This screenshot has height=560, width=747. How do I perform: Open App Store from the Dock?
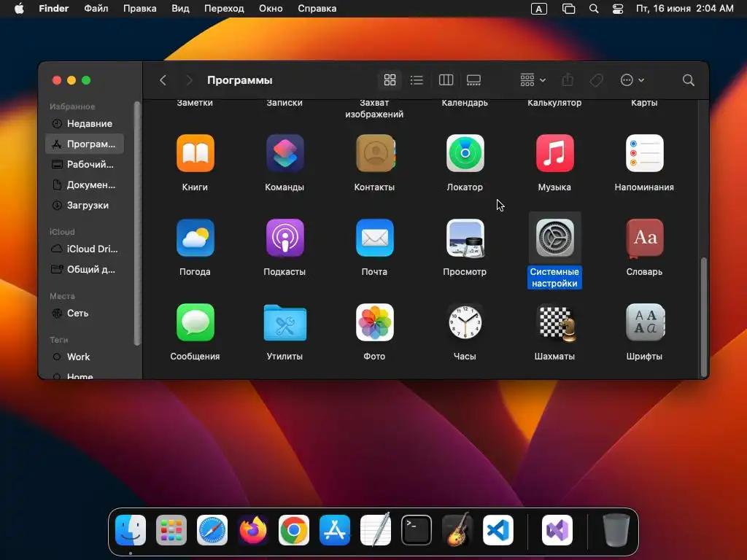pos(334,530)
